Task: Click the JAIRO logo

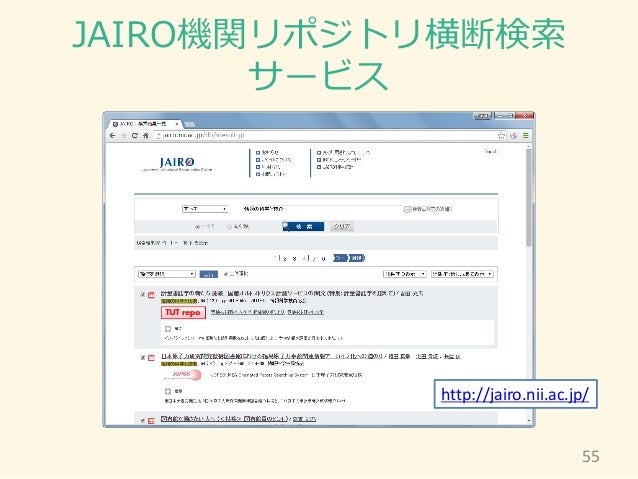Action: (177, 164)
